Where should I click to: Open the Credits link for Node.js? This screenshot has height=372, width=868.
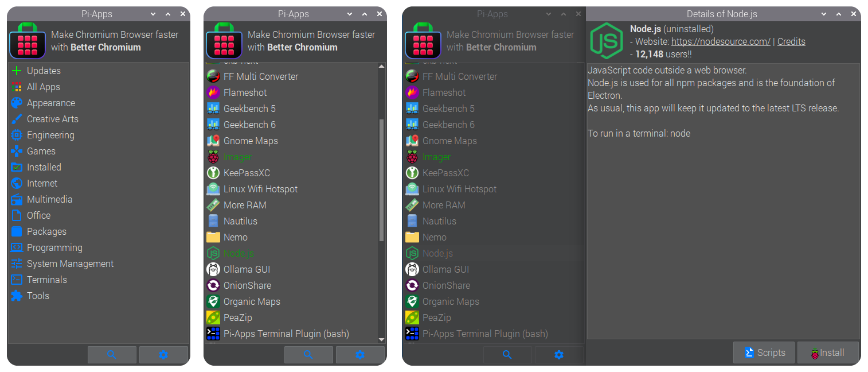pos(791,41)
